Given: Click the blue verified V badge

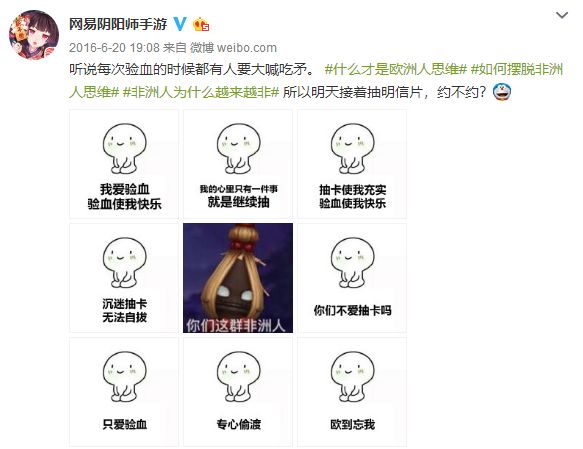Looking at the screenshot, I should click(x=180, y=24).
